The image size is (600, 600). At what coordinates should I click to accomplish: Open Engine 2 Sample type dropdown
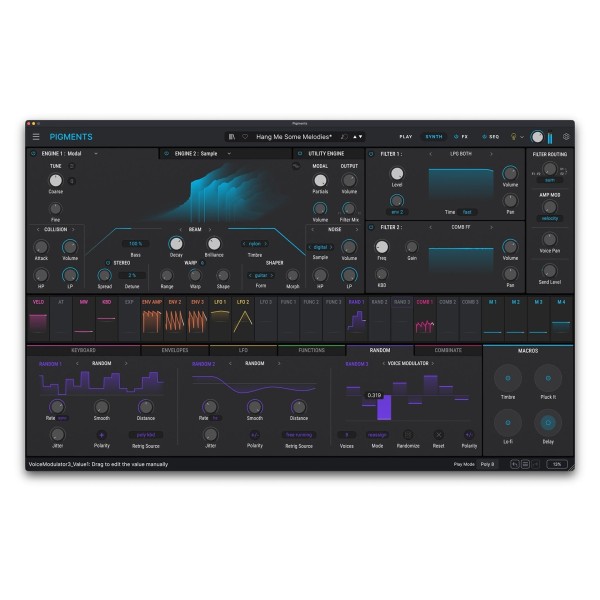coord(229,153)
